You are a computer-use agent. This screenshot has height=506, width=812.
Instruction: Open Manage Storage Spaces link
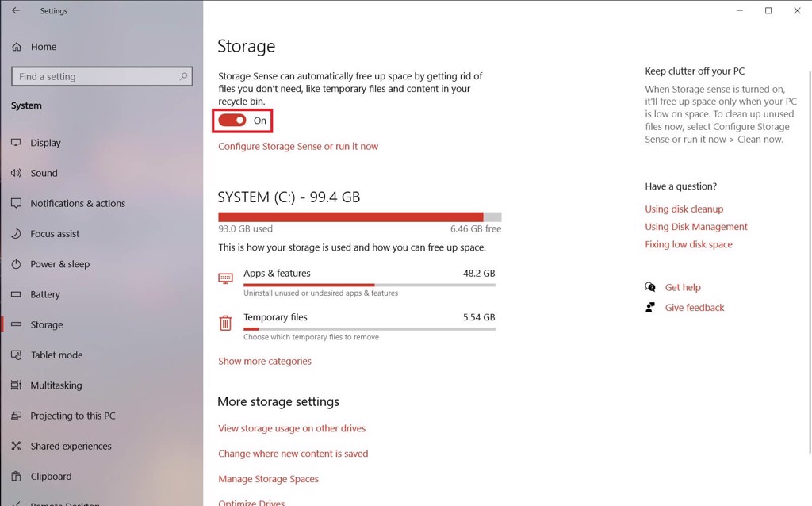[268, 479]
